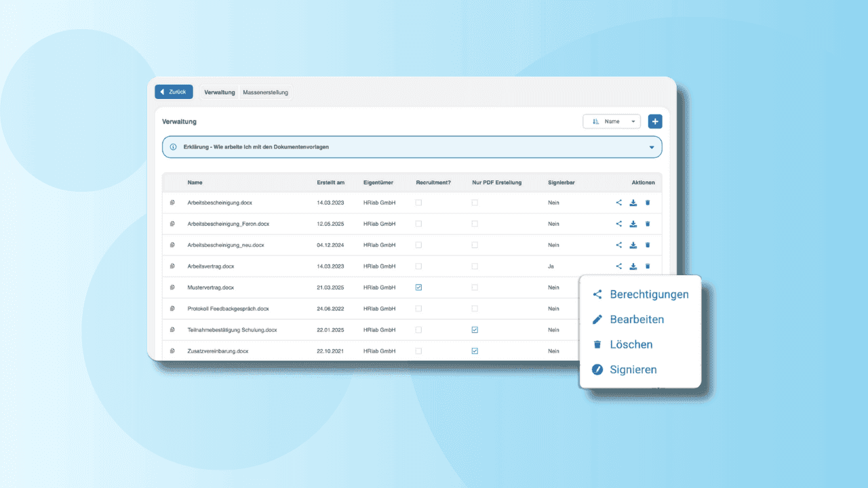
Task: Click paperclip icon beside Arbeitsvertrag.docx
Action: [172, 266]
